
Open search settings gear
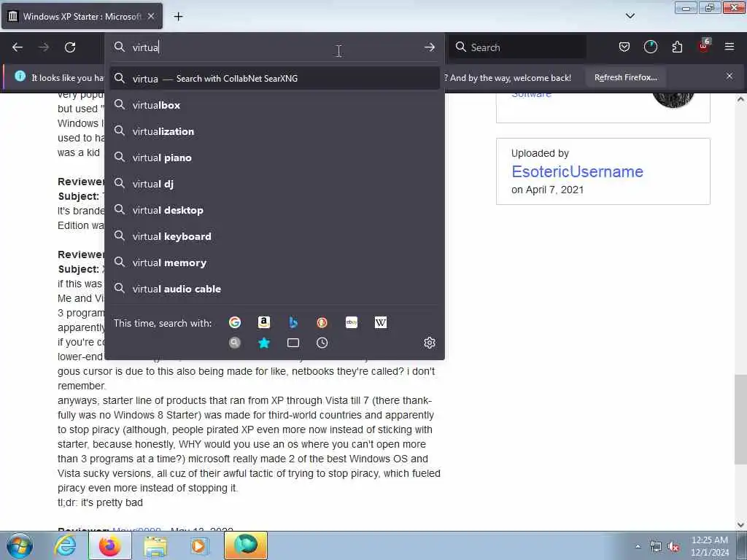click(x=430, y=343)
